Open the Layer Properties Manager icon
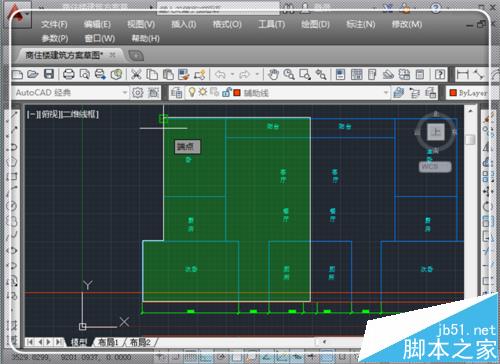 pyautogui.click(x=176, y=92)
